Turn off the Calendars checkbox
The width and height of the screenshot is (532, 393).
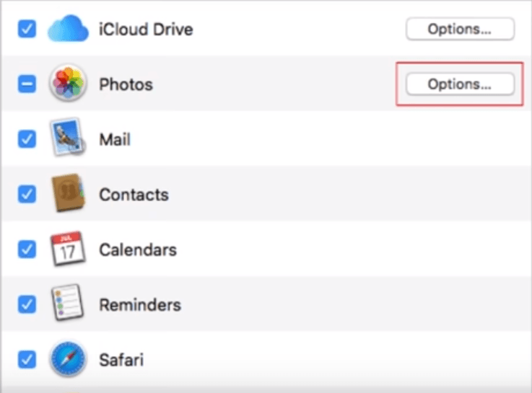point(27,250)
